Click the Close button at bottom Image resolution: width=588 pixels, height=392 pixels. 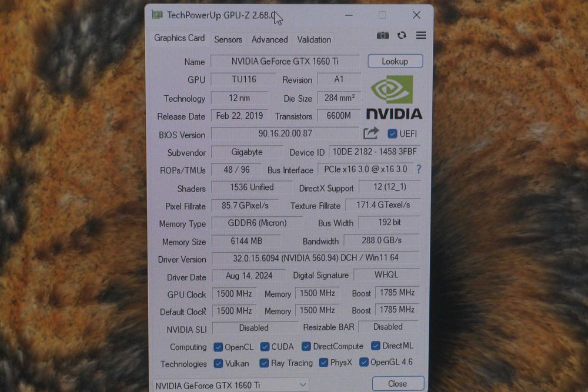coord(398,384)
